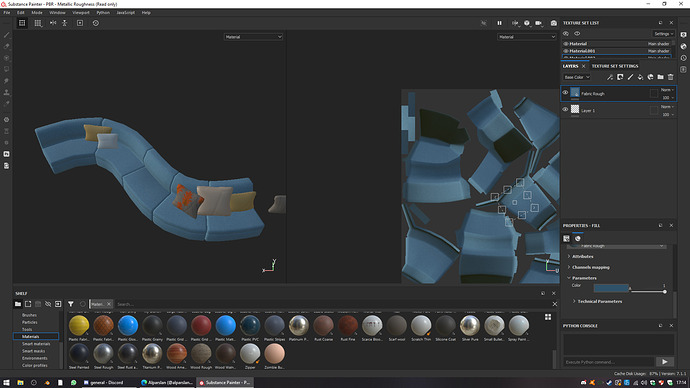This screenshot has height=388, width=690.
Task: Pause the engine computation
Action: [x=499, y=23]
